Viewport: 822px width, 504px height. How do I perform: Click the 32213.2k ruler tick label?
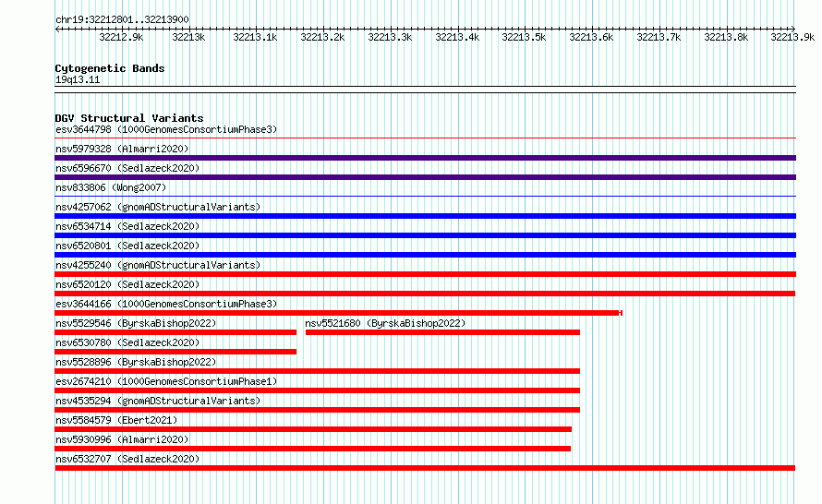point(322,37)
